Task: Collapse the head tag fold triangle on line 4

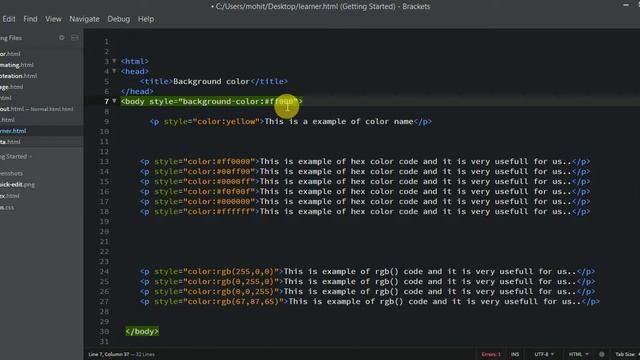Action: click(x=114, y=71)
